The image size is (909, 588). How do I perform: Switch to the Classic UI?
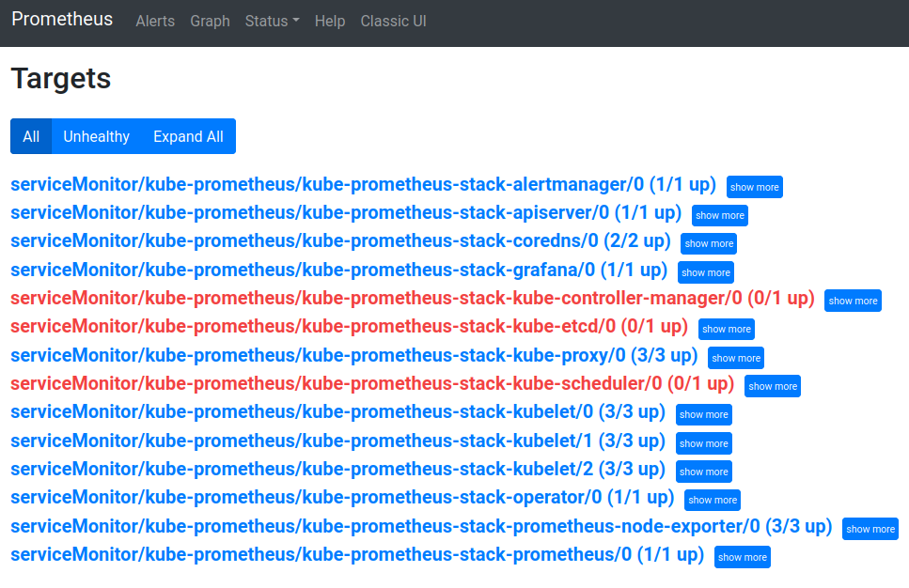(x=393, y=21)
